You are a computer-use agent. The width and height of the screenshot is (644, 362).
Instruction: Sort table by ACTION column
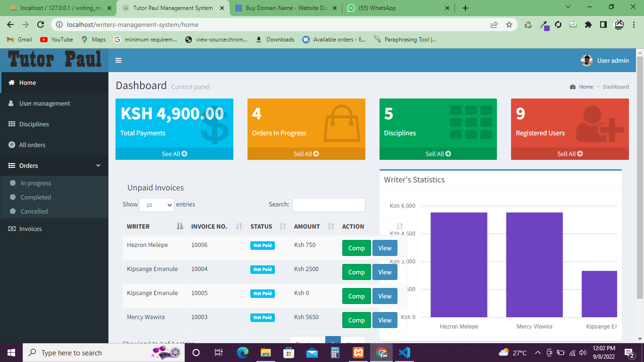pyautogui.click(x=372, y=226)
